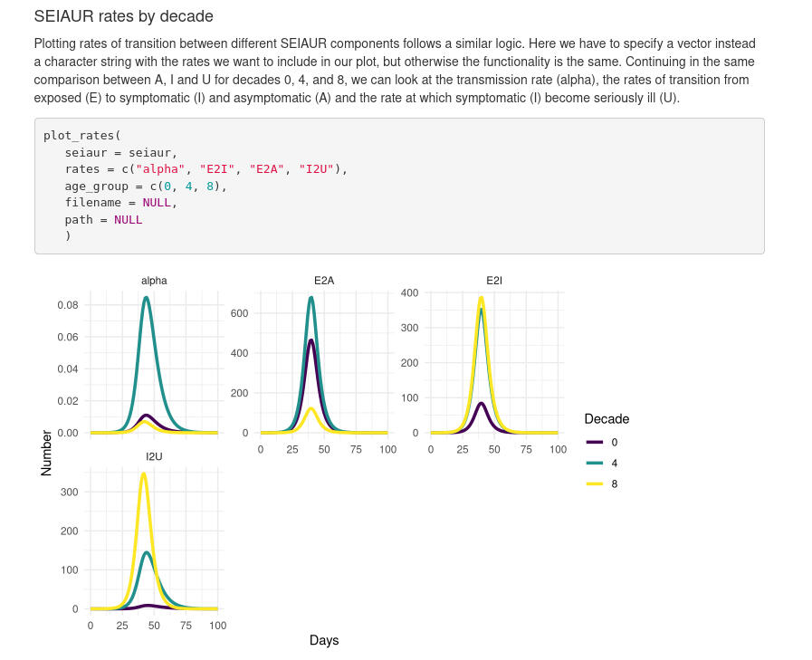
Task: Click the yellow curve peak in I2U plot
Action: (x=143, y=473)
